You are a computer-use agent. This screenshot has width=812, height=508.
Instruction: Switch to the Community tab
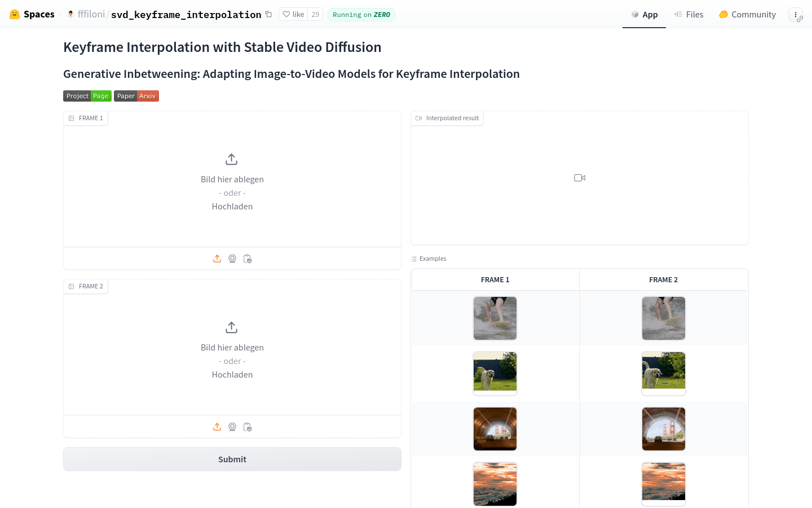[747, 15]
